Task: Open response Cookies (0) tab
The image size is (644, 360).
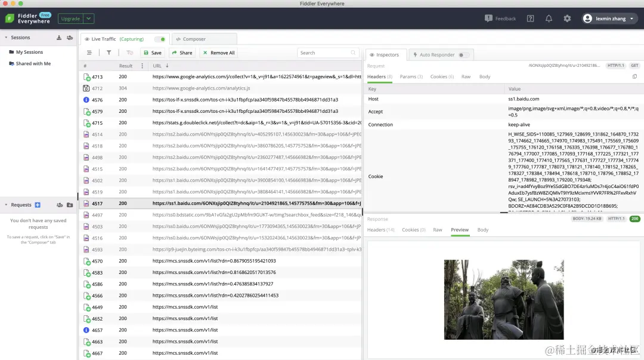Action: (x=414, y=230)
